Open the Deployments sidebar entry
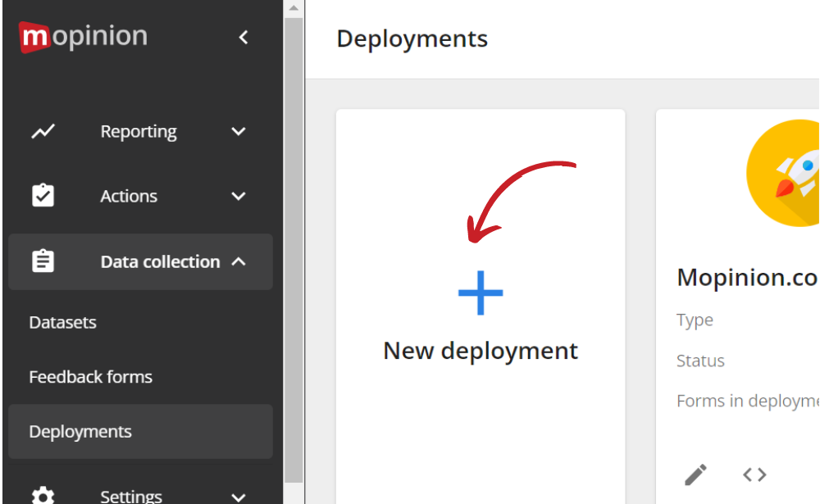This screenshot has height=504, width=820. click(x=80, y=431)
